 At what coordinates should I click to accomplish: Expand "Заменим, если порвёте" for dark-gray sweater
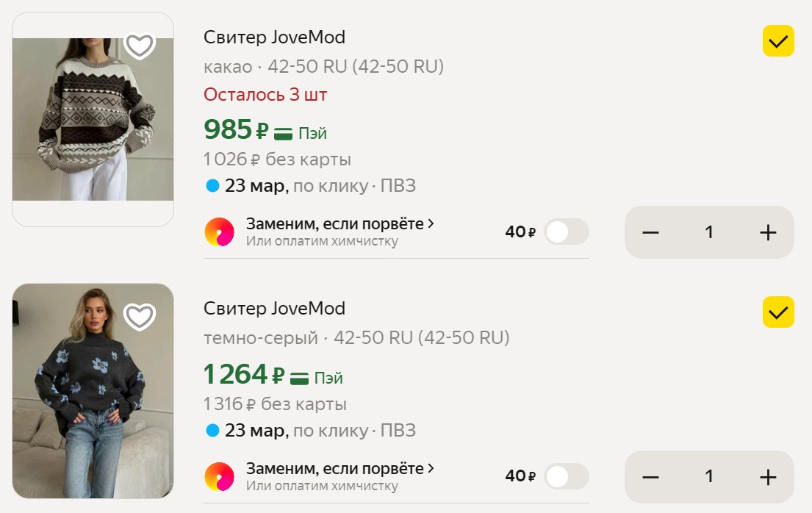(340, 468)
